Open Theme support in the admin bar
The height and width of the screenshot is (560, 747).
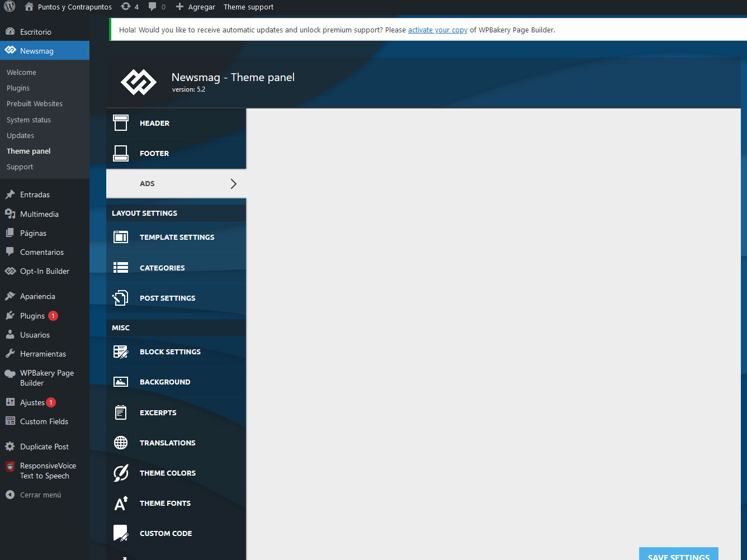(x=248, y=7)
